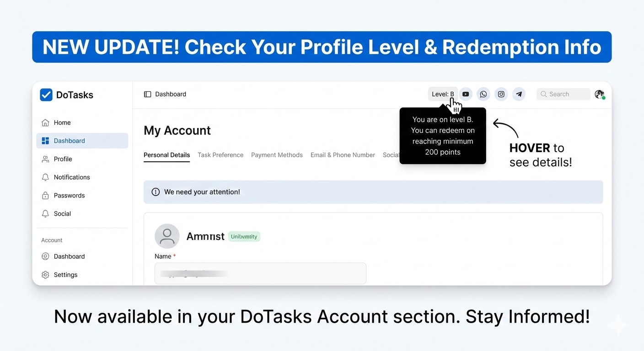Click the profile picture placeholder icon
644x351 pixels.
coord(167,236)
